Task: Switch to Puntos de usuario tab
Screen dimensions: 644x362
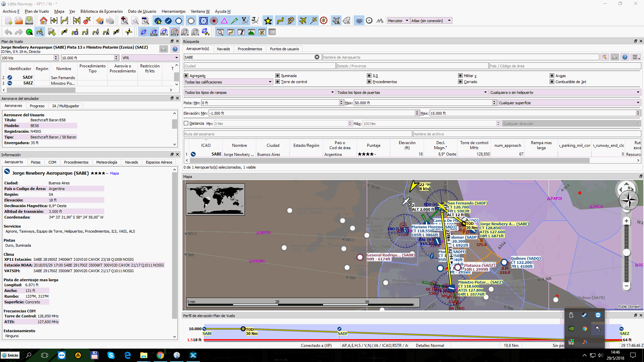Action: click(284, 49)
